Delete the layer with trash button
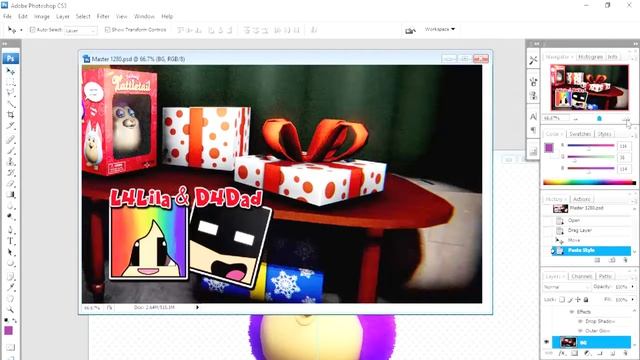This screenshot has height=360, width=640. pos(625,353)
